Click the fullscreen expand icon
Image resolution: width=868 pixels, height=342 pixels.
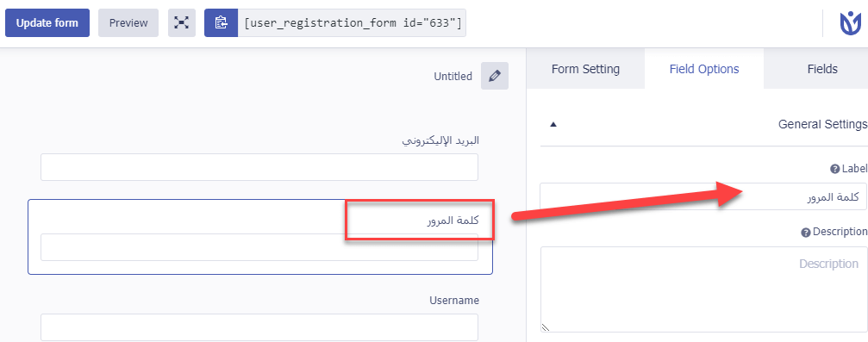[x=182, y=22]
